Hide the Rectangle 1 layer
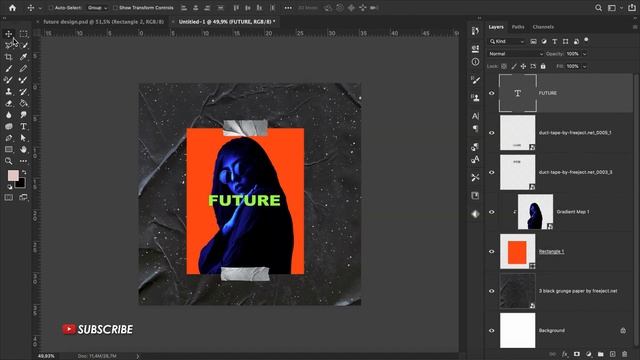Image resolution: width=640 pixels, height=360 pixels. [491, 251]
